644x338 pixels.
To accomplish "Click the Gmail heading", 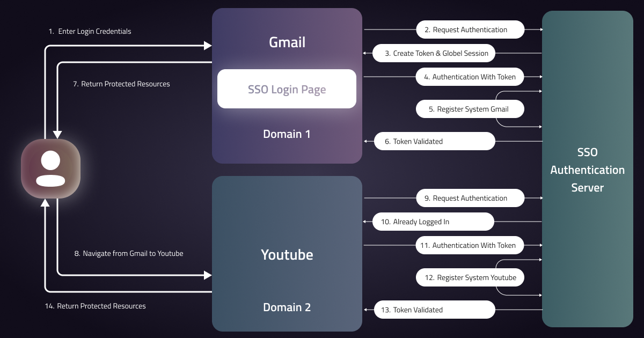I will [x=287, y=42].
